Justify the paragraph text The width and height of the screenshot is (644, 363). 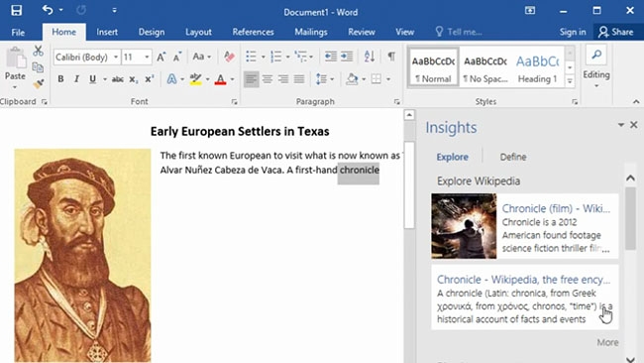(x=299, y=79)
